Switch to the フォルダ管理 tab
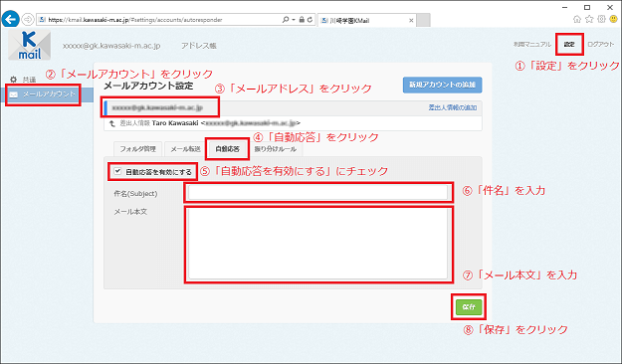 click(137, 149)
